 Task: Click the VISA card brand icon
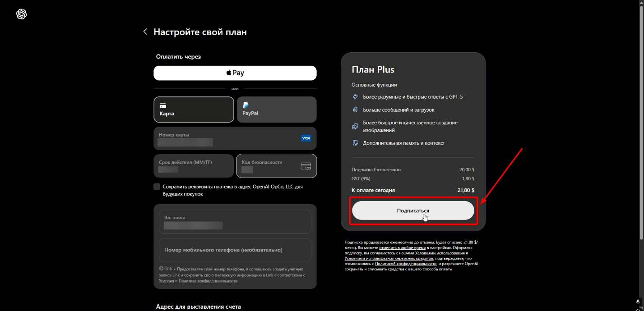(306, 138)
